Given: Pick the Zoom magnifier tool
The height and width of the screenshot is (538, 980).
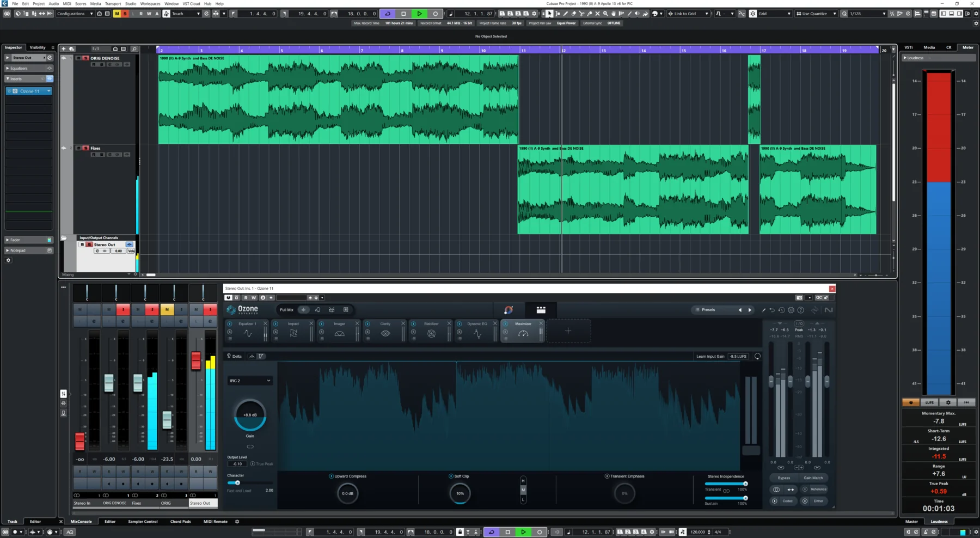Looking at the screenshot, I should point(605,14).
